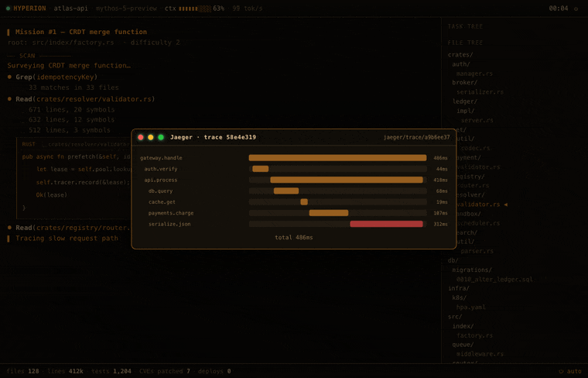Open hpa.yaml in file tree

pos(470,307)
